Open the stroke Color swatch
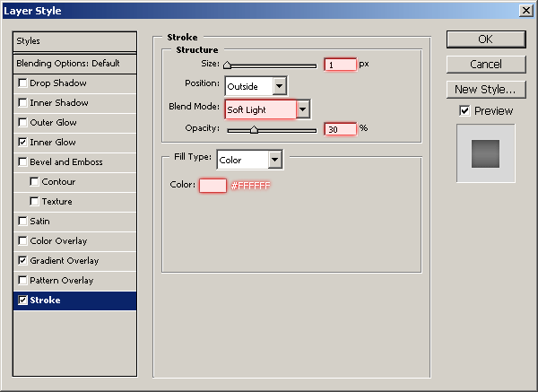This screenshot has height=392, width=538. (213, 186)
